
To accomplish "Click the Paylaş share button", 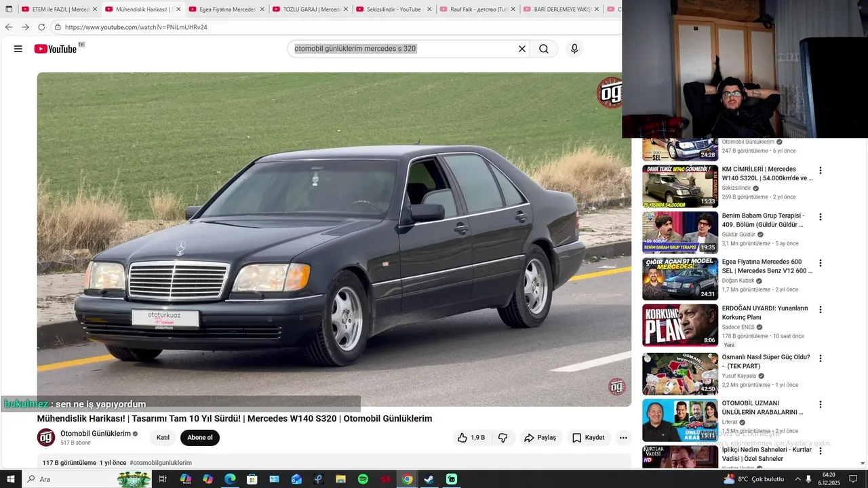I will pyautogui.click(x=540, y=438).
